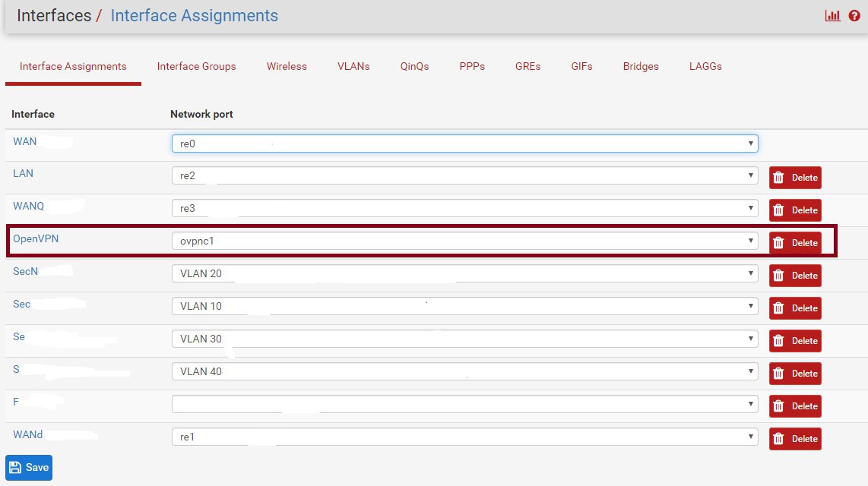Open the QinQs tab
The height and width of the screenshot is (486, 868).
click(415, 66)
